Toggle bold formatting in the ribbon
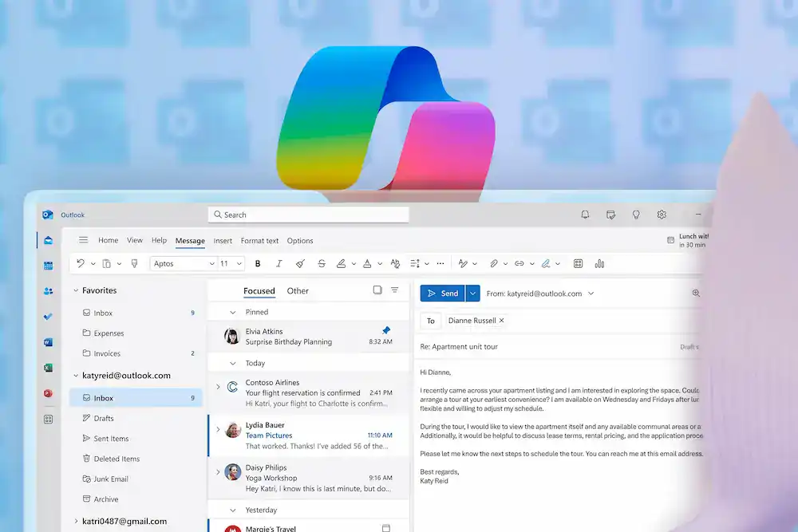Viewport: 798px width, 532px height. coord(259,263)
